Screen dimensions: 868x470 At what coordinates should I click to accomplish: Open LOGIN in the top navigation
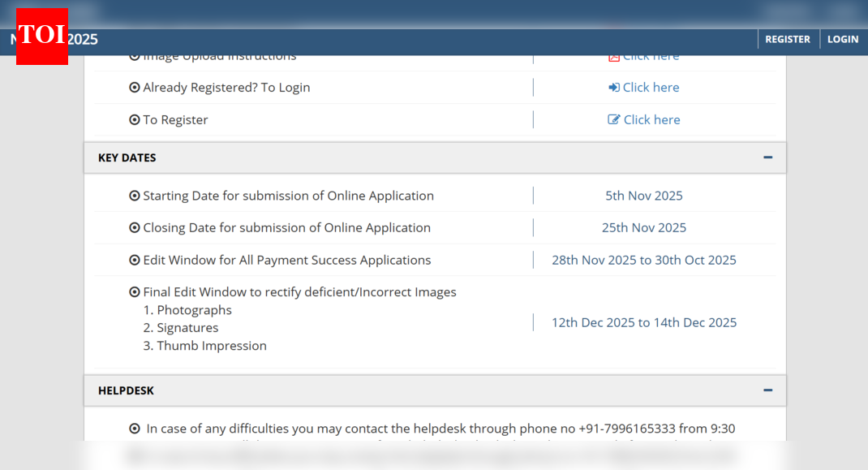842,39
